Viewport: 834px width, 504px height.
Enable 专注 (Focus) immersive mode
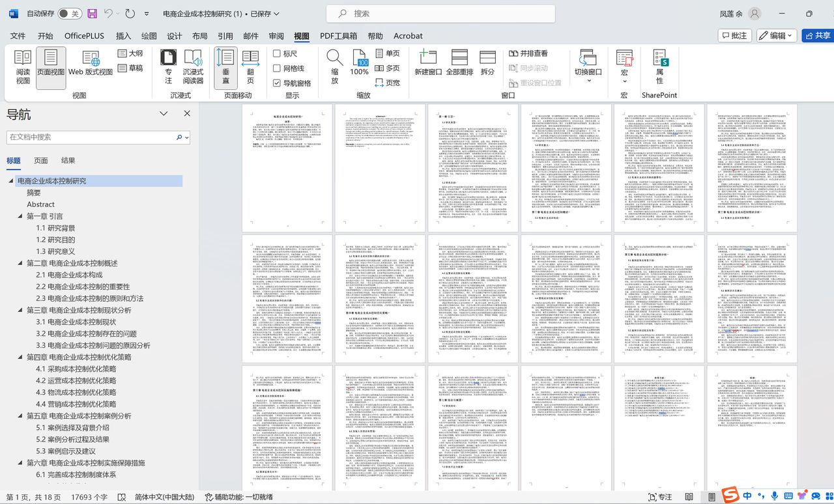(169, 67)
